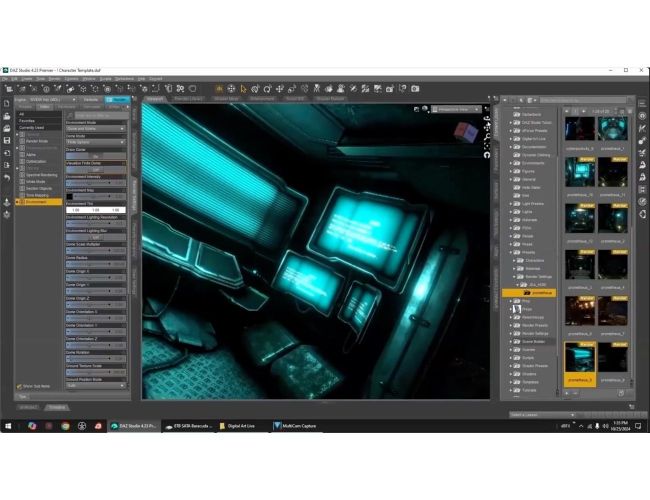Open the Environment Mode dropdown

tap(96, 129)
